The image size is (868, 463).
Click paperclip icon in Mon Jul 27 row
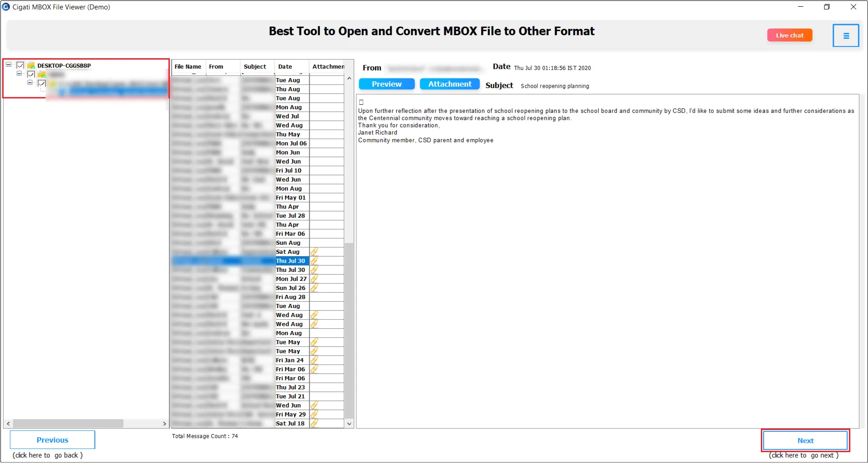point(314,279)
